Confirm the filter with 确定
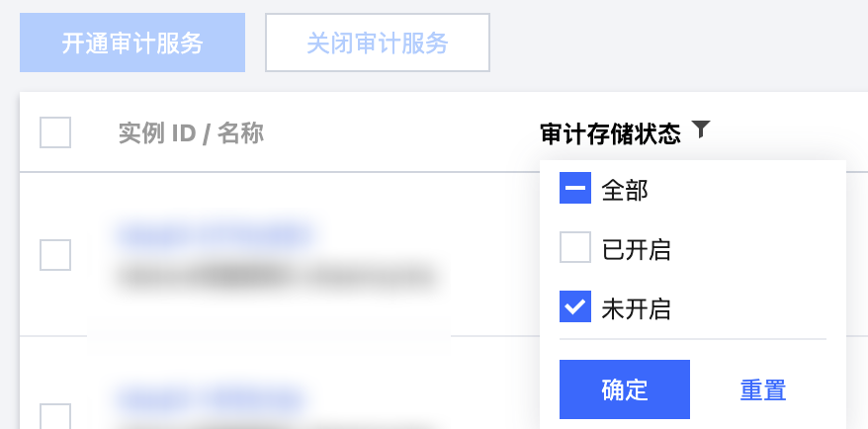The image size is (868, 429). tap(624, 389)
